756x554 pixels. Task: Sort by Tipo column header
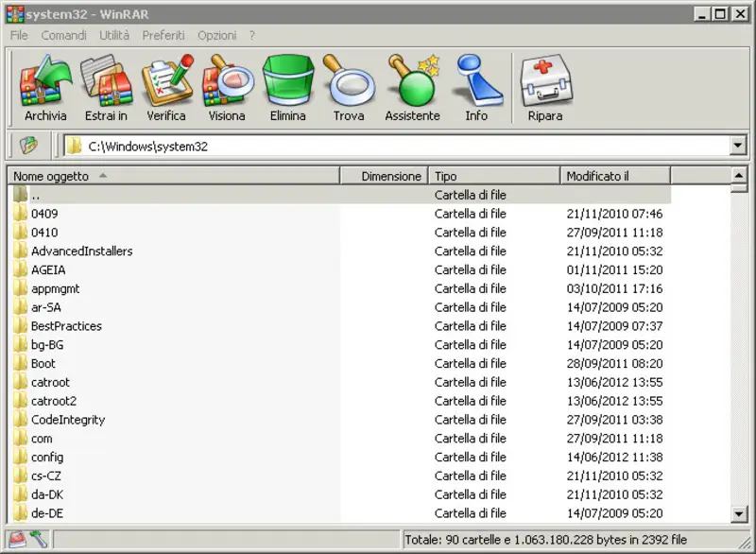[x=494, y=176]
